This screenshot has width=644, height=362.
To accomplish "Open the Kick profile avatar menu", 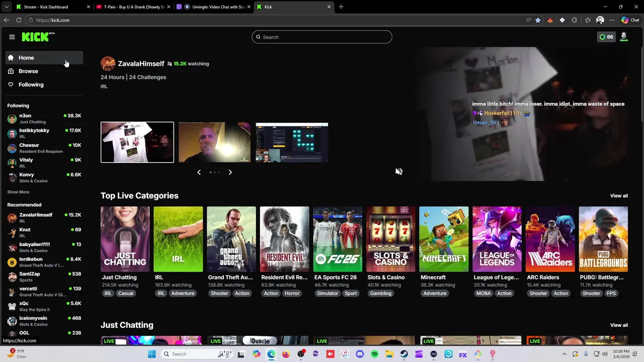I will (624, 37).
